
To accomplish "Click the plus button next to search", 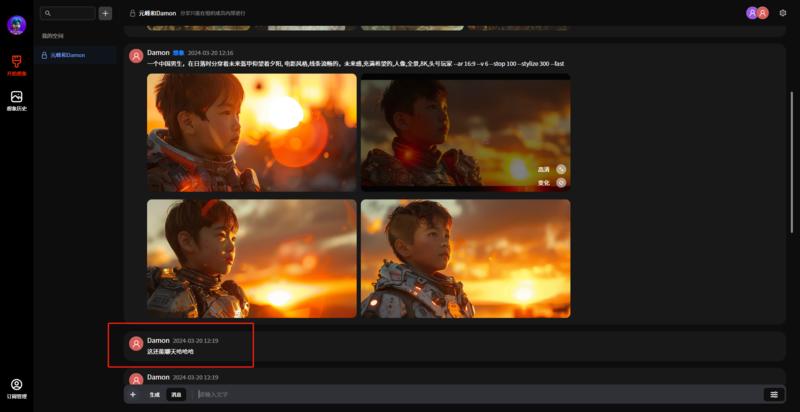I will pos(105,13).
